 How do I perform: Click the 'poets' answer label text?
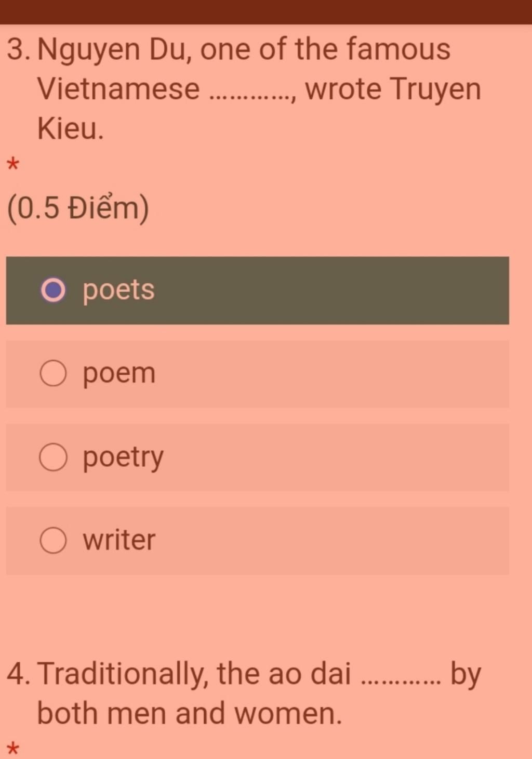118,290
